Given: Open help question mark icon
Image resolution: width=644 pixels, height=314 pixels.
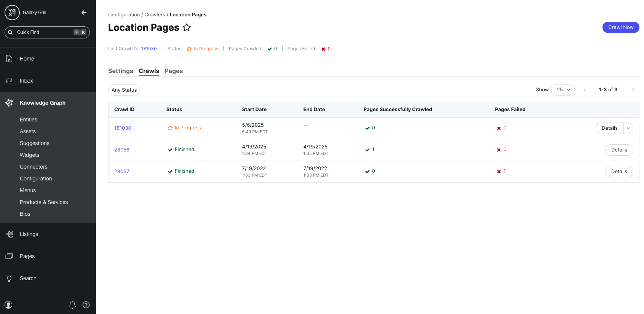Looking at the screenshot, I should click(86, 305).
